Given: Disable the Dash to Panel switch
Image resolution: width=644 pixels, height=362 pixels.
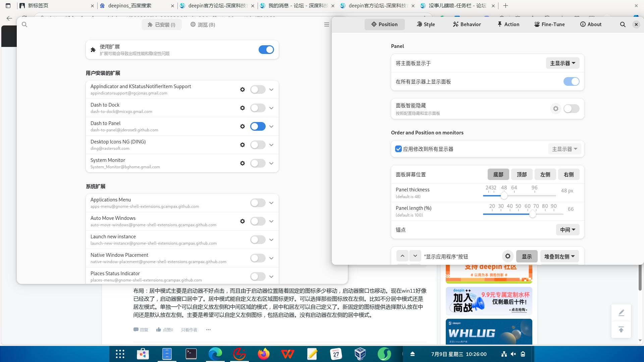Looking at the screenshot, I should click(258, 126).
